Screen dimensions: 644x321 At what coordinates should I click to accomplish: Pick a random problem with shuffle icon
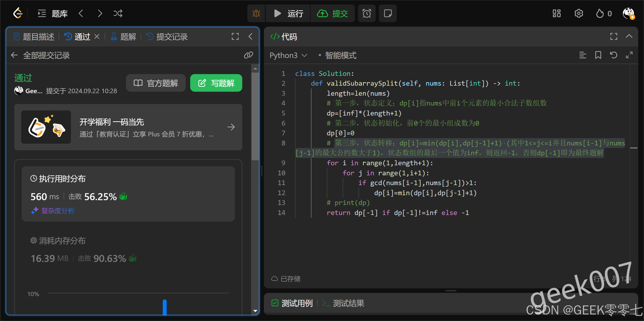click(x=118, y=13)
